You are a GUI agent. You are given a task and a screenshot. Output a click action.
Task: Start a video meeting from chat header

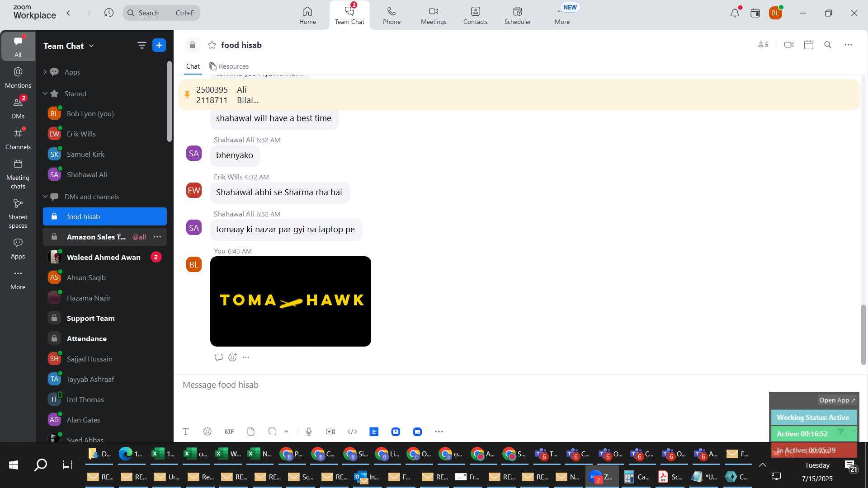pyautogui.click(x=789, y=45)
